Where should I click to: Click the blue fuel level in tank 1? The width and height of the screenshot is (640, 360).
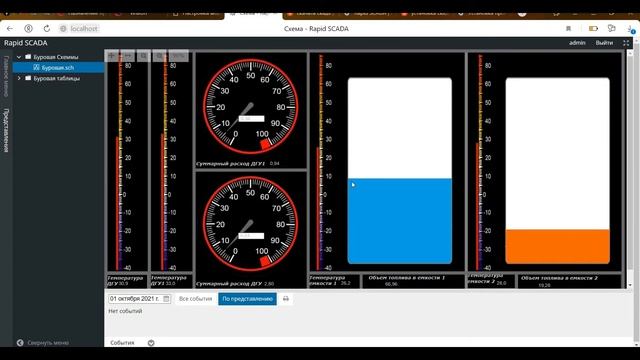(x=400, y=221)
